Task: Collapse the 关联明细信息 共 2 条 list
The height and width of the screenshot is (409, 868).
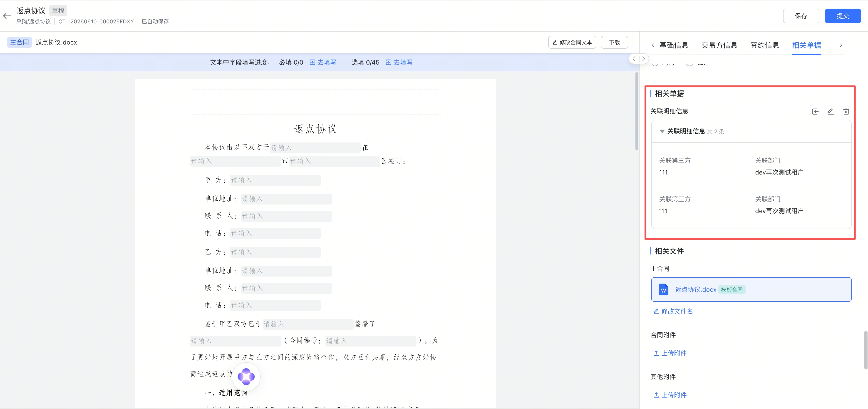Action: tap(662, 131)
